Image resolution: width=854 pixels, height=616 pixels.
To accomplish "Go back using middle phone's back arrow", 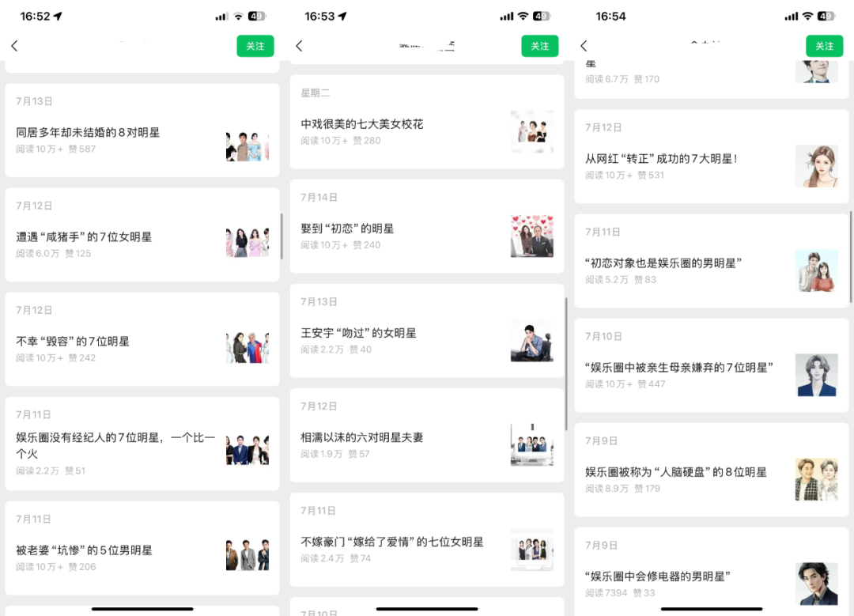I will point(299,46).
